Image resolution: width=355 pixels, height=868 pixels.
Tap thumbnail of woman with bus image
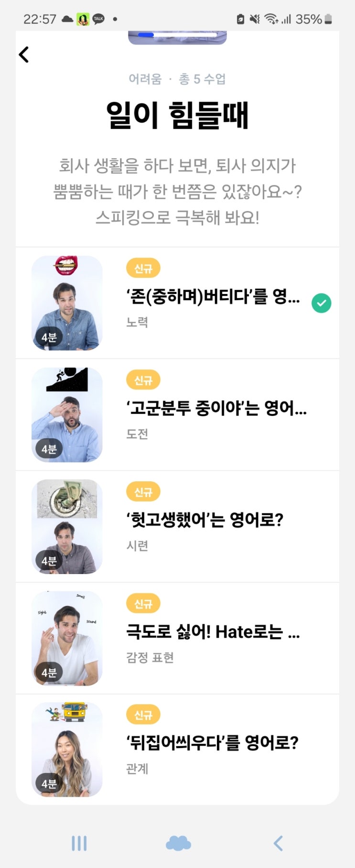pyautogui.click(x=67, y=749)
